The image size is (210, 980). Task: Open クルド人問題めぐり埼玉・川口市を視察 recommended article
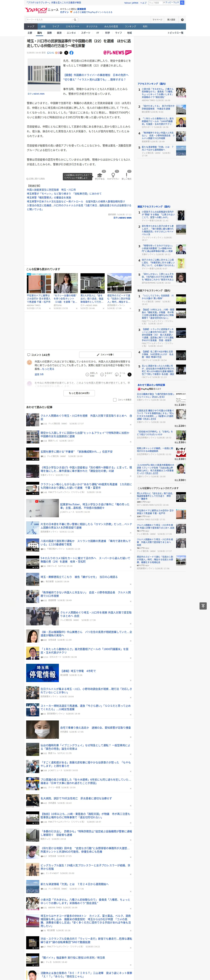coord(86,418)
